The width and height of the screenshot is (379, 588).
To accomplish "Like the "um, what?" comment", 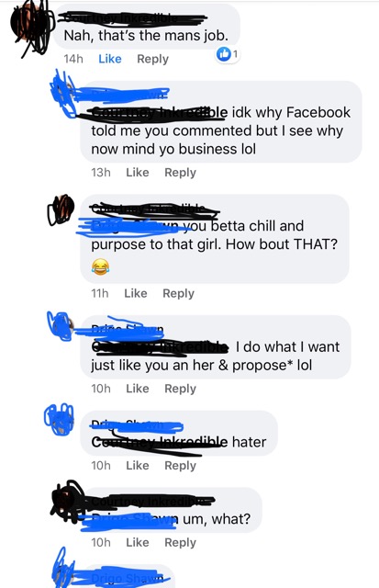I will [x=138, y=542].
